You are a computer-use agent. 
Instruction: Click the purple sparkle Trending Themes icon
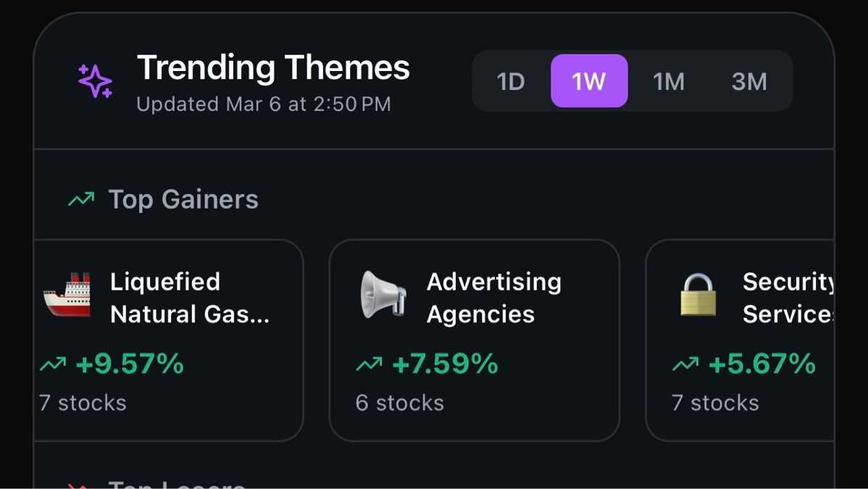(95, 81)
